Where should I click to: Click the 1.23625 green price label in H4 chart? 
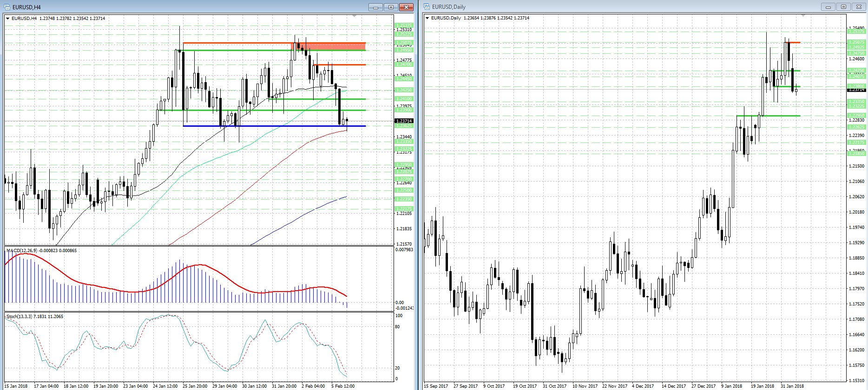404,126
